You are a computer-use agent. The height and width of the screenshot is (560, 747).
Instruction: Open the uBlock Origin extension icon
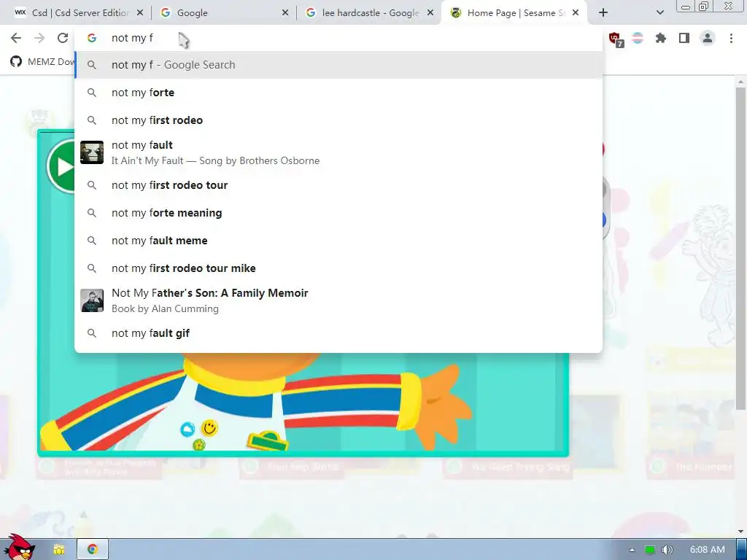(x=615, y=39)
